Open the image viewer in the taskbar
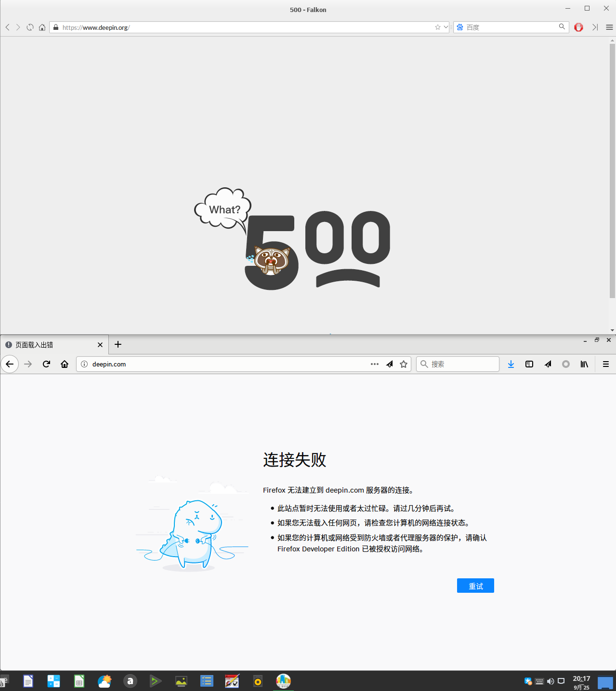The image size is (616, 691). coord(181,681)
